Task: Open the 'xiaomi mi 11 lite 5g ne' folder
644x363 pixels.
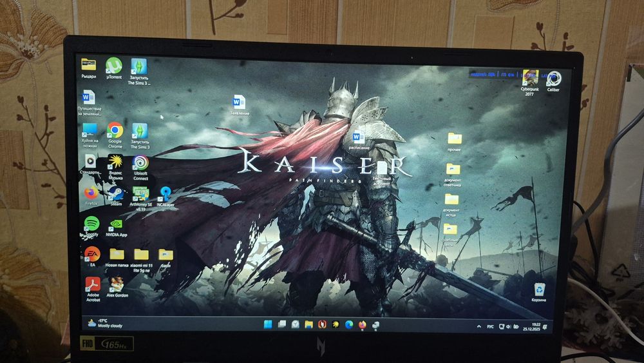Action: point(141,260)
